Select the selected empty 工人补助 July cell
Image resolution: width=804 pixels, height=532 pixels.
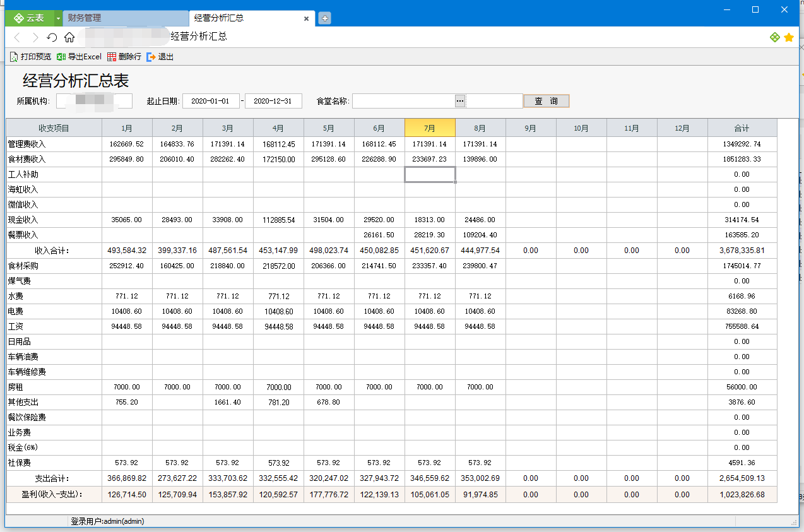pos(430,175)
